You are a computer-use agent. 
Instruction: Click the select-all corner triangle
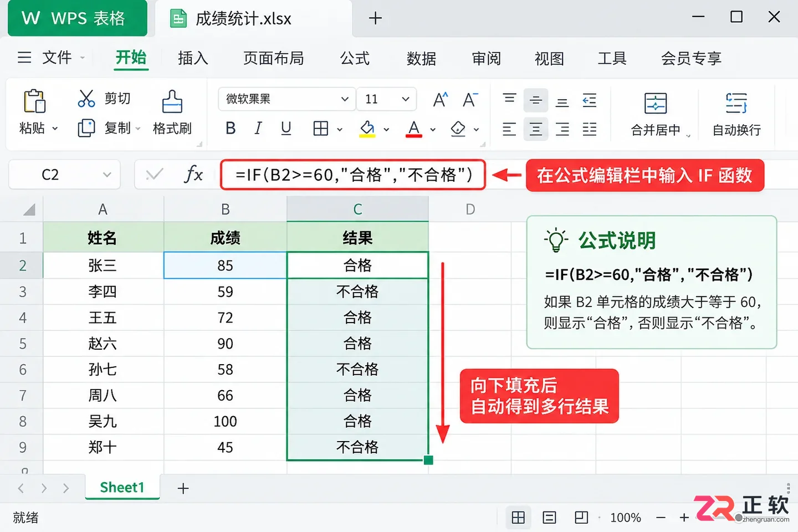(29, 209)
